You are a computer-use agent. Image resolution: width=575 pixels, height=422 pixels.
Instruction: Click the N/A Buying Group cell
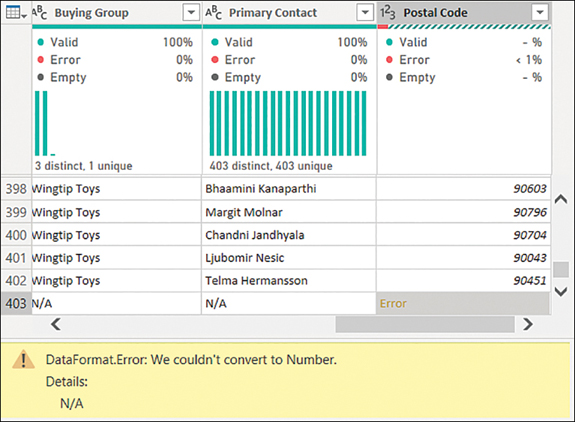117,304
